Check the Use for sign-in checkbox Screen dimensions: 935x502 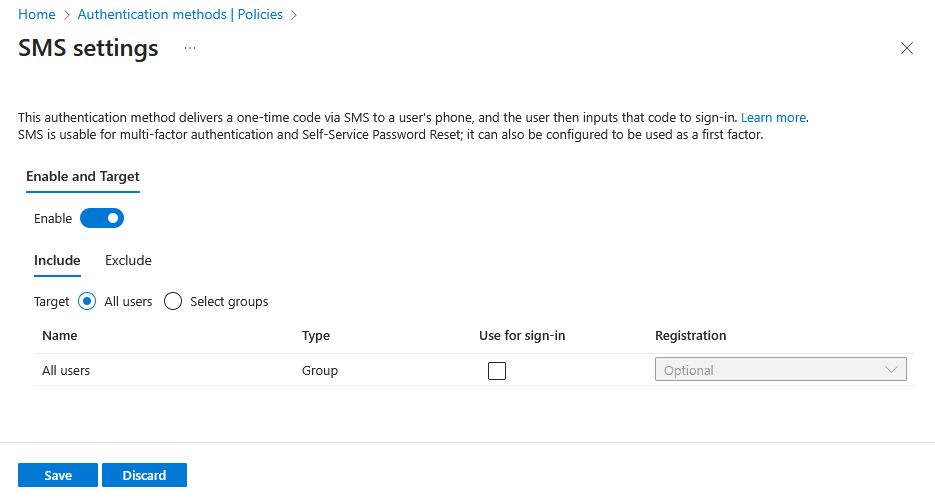tap(497, 371)
